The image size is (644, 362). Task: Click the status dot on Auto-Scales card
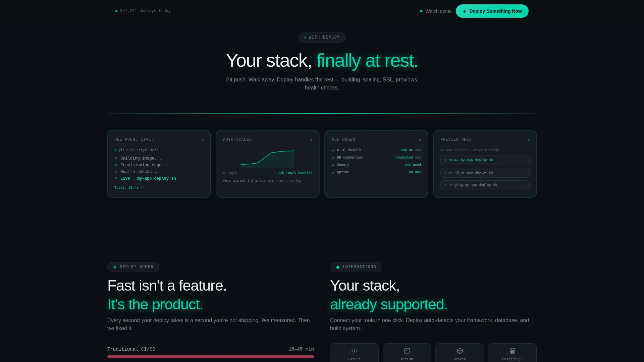(311, 140)
